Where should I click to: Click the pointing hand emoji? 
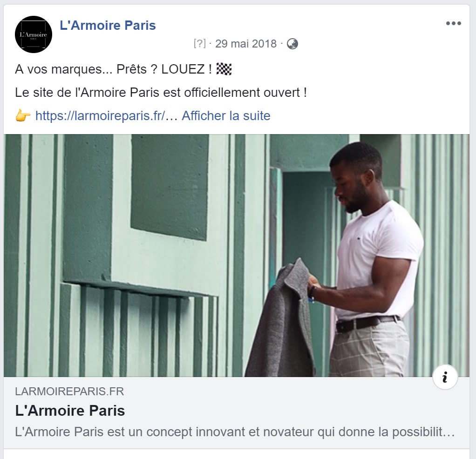point(23,116)
